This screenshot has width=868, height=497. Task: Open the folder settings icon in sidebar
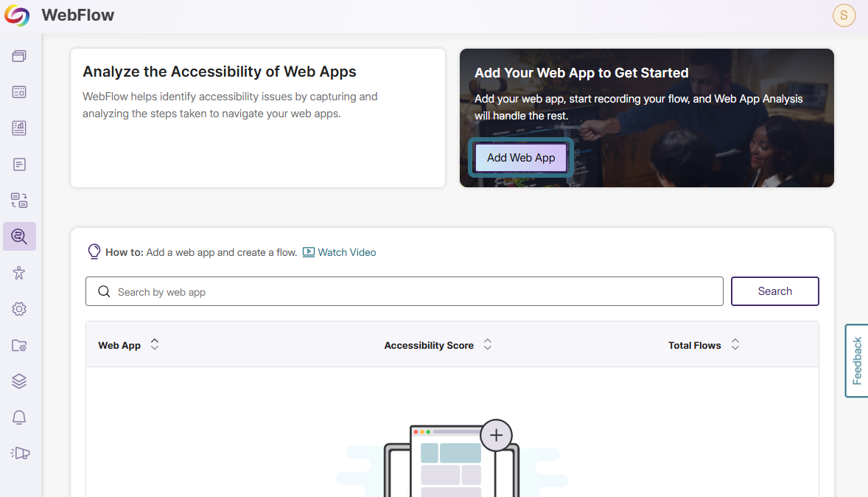(19, 345)
